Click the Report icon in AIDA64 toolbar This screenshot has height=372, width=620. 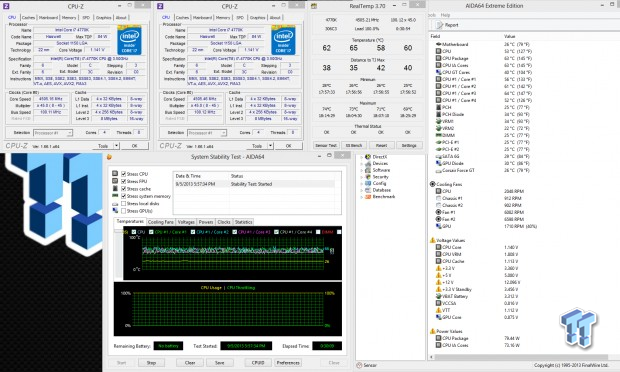tap(439, 25)
